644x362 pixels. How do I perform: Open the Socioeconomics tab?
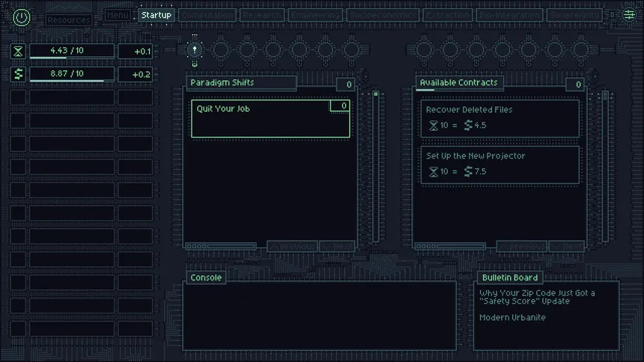383,15
